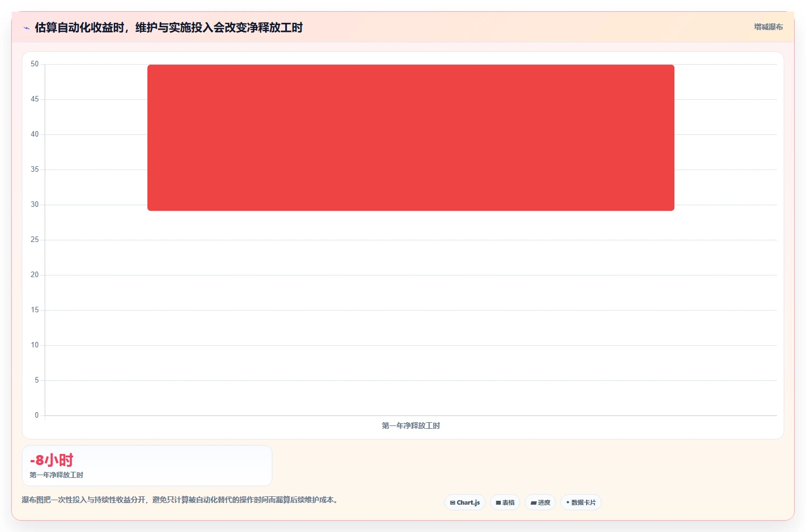The width and height of the screenshot is (806, 532).
Task: Click the footnote text starting 瀑布图把一次性投入
Action: point(180,500)
